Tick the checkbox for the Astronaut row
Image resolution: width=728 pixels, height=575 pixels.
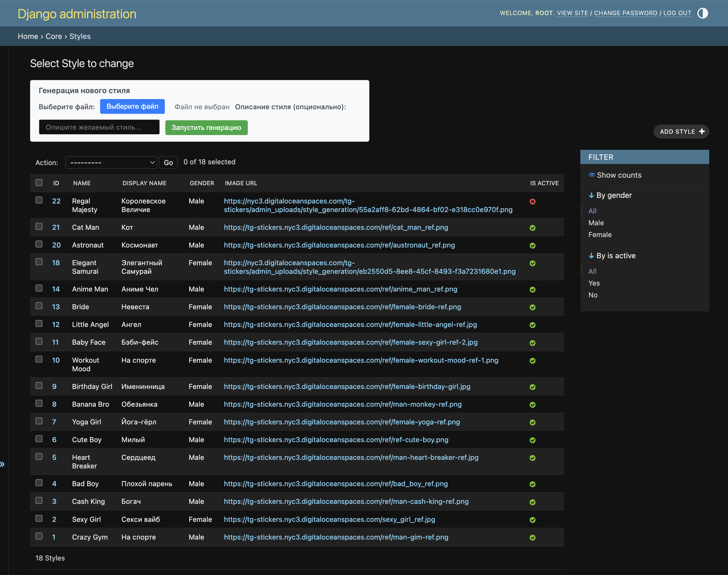(x=39, y=244)
